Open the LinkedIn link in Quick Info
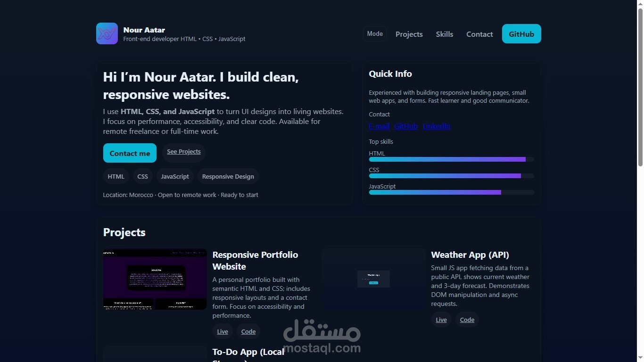This screenshot has width=644, height=362. coord(436,126)
